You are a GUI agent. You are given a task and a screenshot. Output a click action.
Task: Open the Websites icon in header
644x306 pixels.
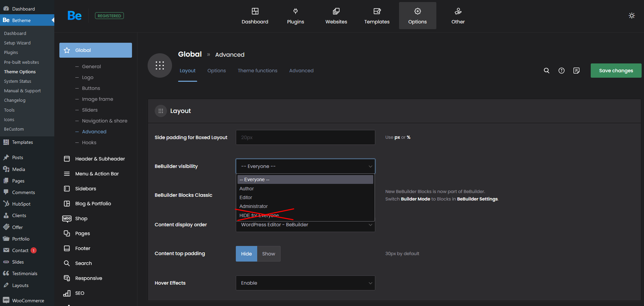336,11
